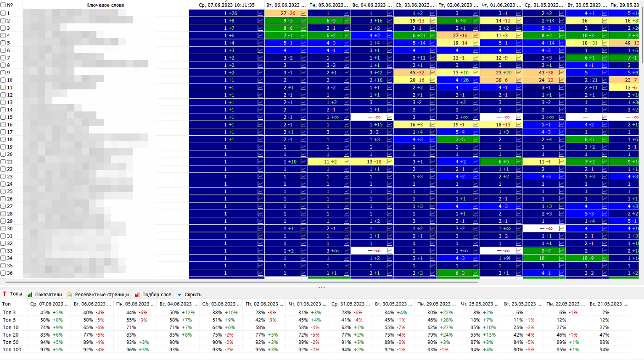Open row 21 chart icon under 01.06.2023
644x360 pixels.
click(519, 161)
